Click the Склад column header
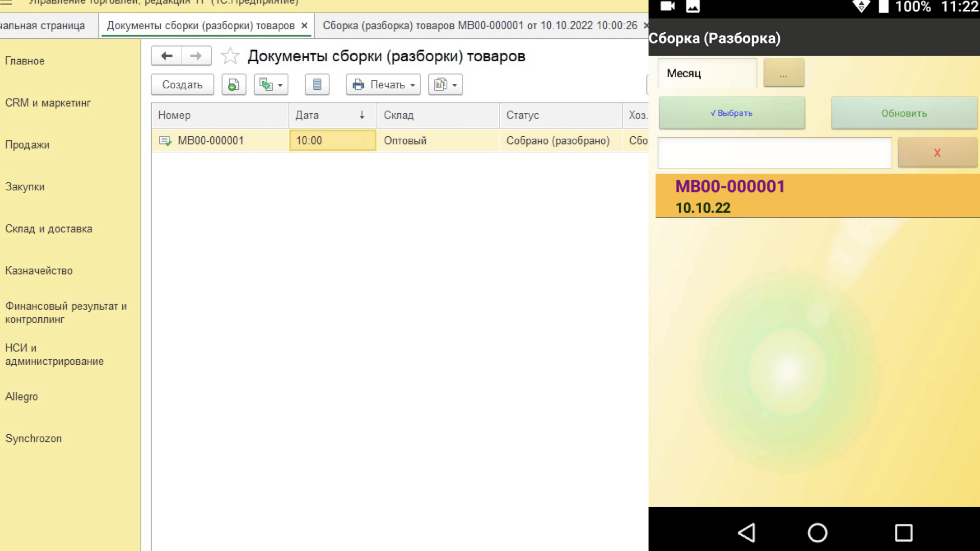This screenshot has height=551, width=980. [438, 115]
